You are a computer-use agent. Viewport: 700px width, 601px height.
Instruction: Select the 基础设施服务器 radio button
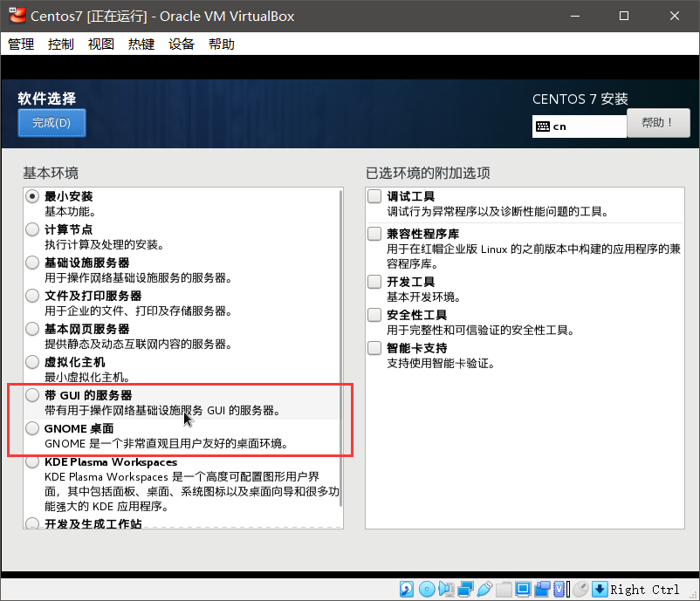(32, 263)
